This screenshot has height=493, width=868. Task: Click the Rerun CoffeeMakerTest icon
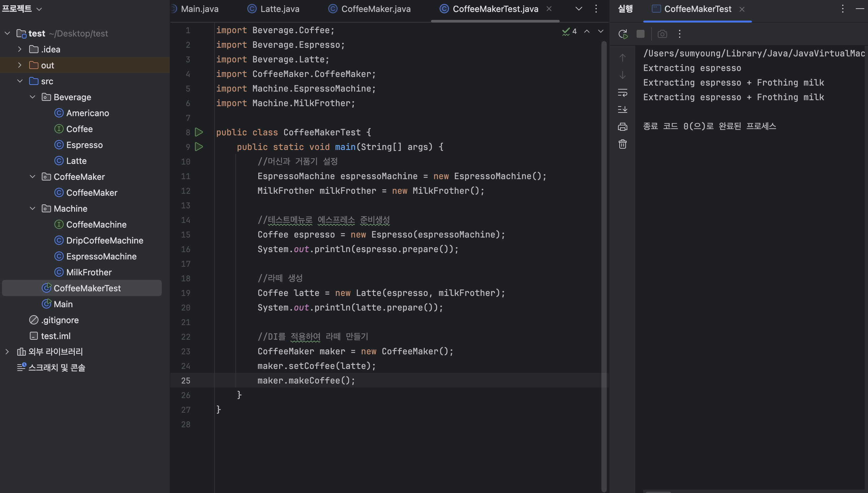(623, 34)
